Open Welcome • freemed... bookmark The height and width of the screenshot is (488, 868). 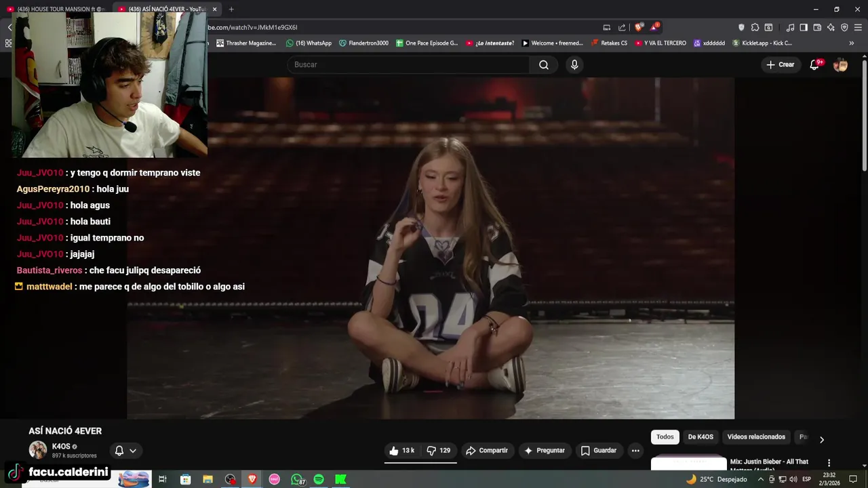(x=552, y=43)
